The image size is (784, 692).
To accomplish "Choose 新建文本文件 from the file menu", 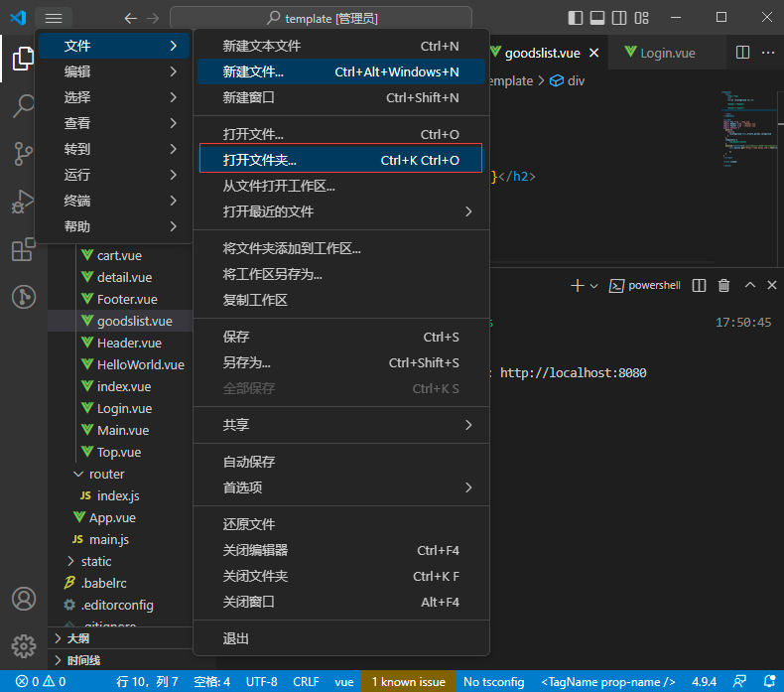I will pos(341,46).
